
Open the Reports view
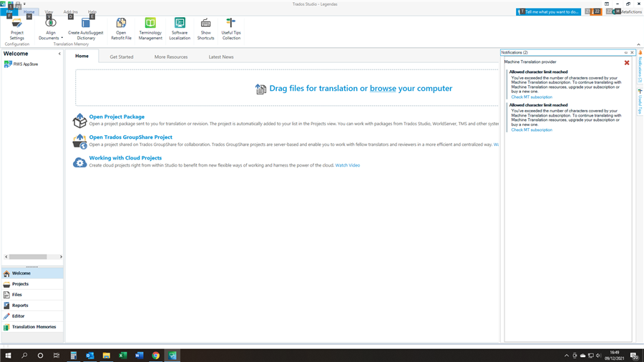32,305
